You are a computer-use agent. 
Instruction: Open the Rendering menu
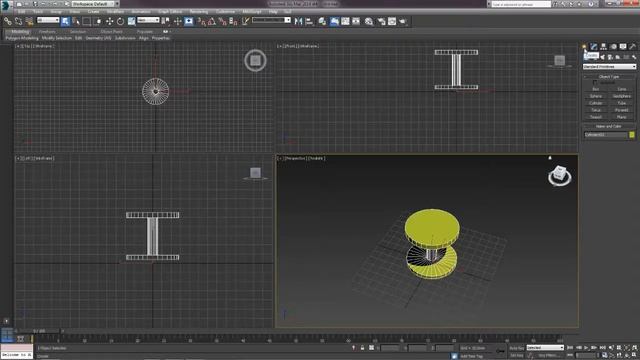coord(199,11)
